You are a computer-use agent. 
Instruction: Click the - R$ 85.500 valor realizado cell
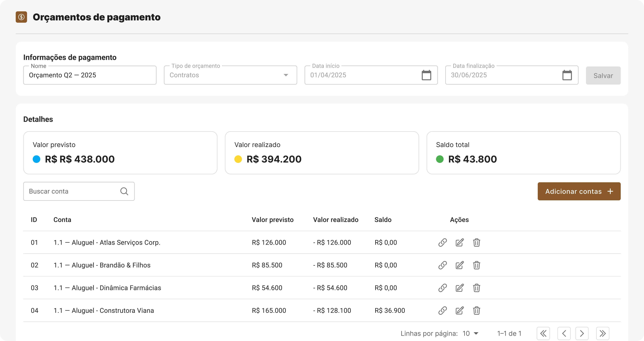point(330,265)
